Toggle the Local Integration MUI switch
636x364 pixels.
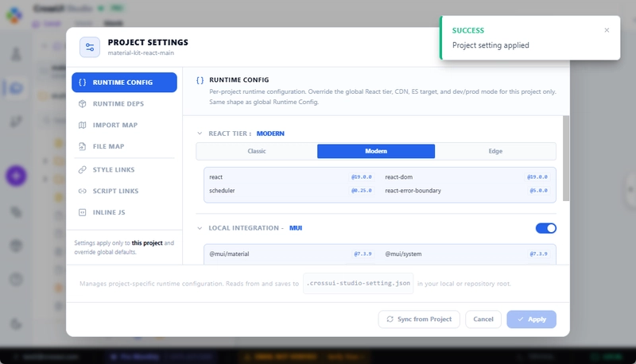[546, 228]
